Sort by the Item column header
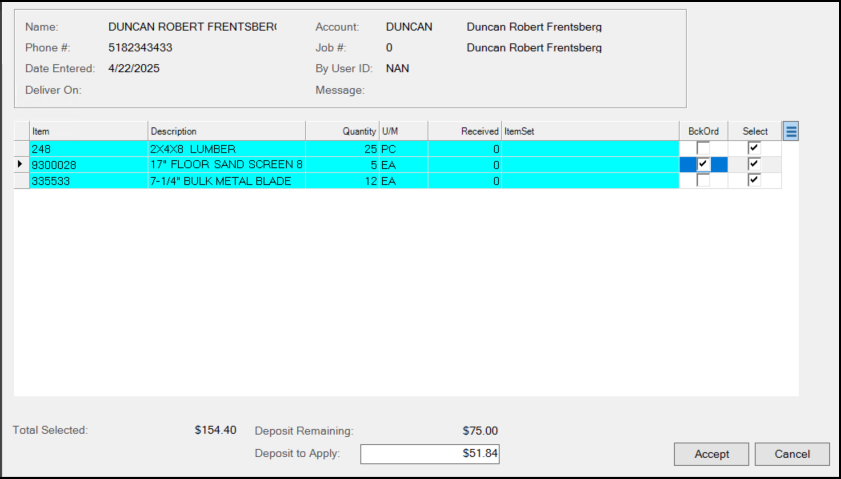 click(x=88, y=131)
